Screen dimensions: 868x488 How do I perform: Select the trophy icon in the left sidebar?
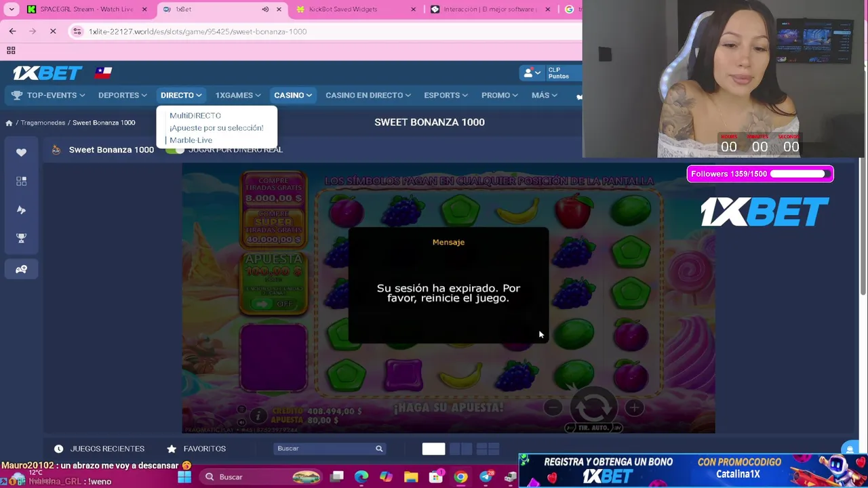point(21,238)
